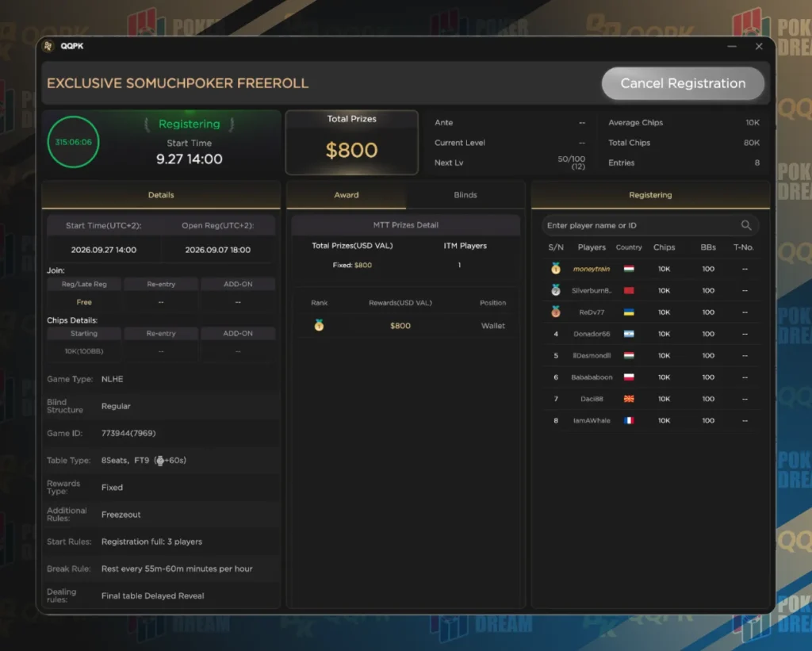Click the QQPK app logo icon
Viewport: 812px width, 651px height.
point(48,46)
